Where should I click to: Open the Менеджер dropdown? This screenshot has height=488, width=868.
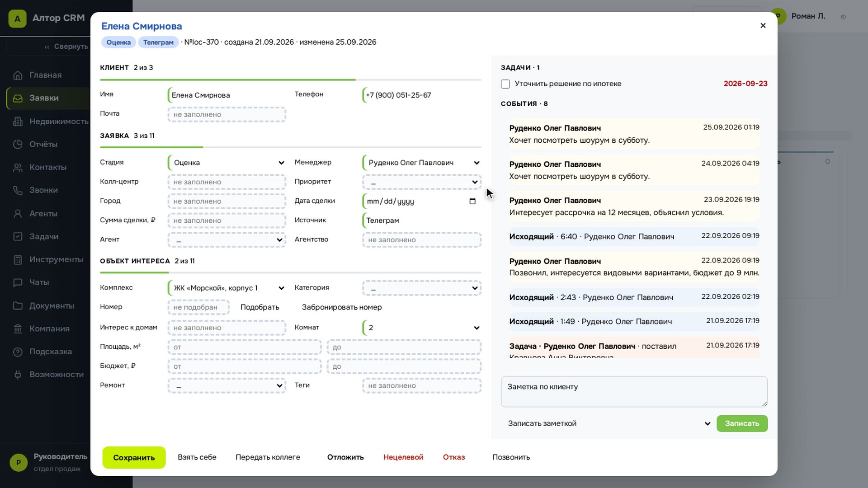click(x=422, y=163)
